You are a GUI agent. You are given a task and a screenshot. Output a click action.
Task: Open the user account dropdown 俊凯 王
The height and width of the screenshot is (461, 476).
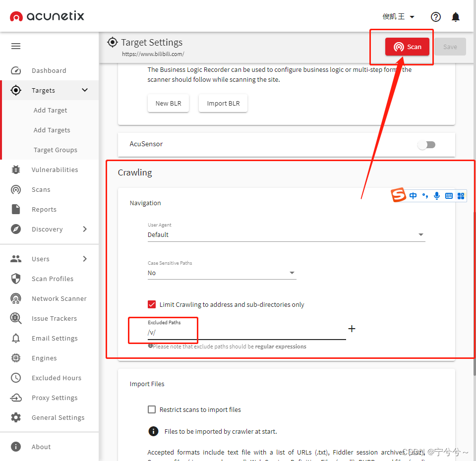(x=399, y=17)
